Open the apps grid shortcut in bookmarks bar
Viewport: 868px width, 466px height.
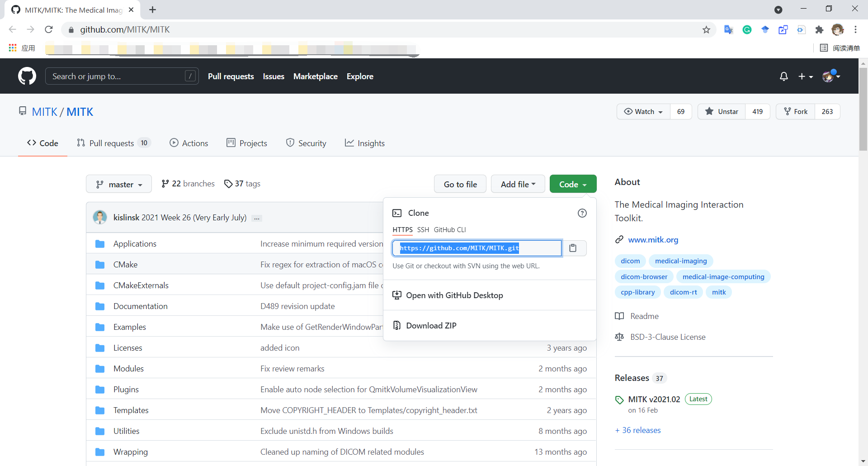pyautogui.click(x=13, y=48)
